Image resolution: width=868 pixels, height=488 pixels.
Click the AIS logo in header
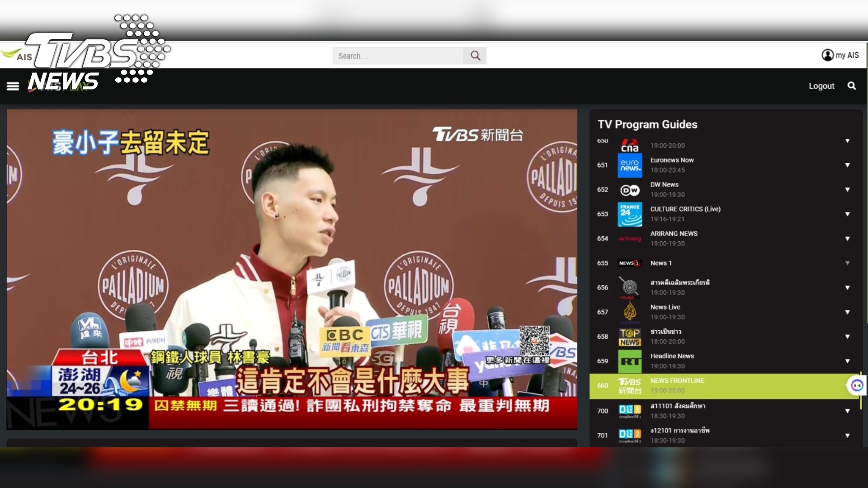[x=16, y=56]
